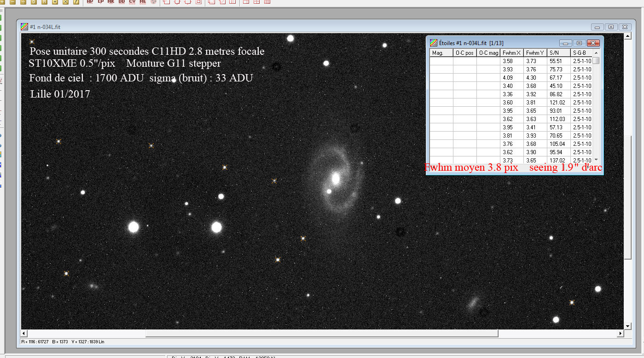This screenshot has width=644, height=358.
Task: Click the image window's vertical scrollbar thumb
Action: 627,196
